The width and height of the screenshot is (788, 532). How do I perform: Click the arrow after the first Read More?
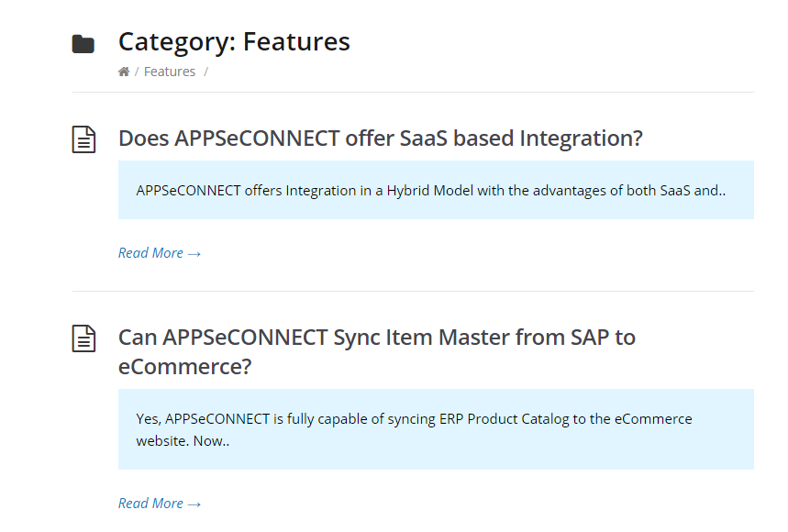click(194, 254)
